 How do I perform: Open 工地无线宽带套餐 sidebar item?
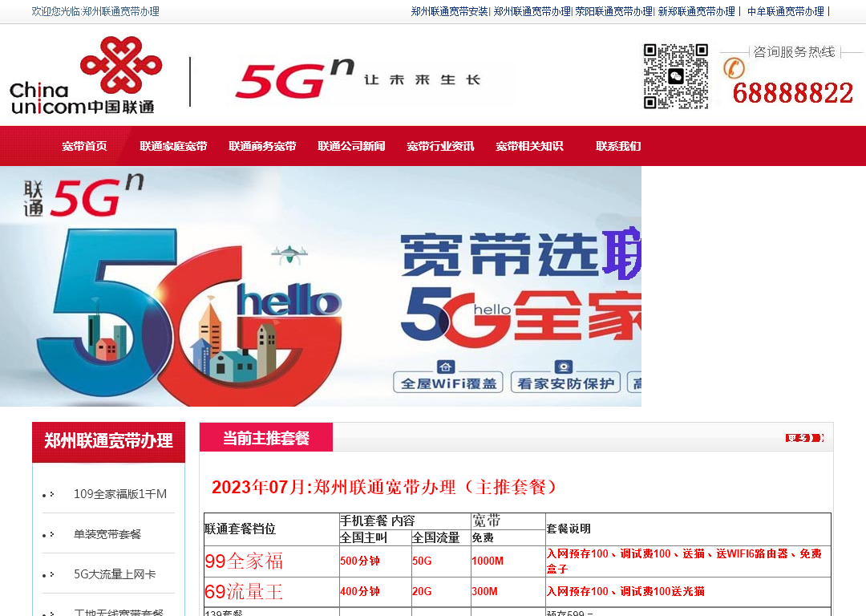click(x=118, y=612)
